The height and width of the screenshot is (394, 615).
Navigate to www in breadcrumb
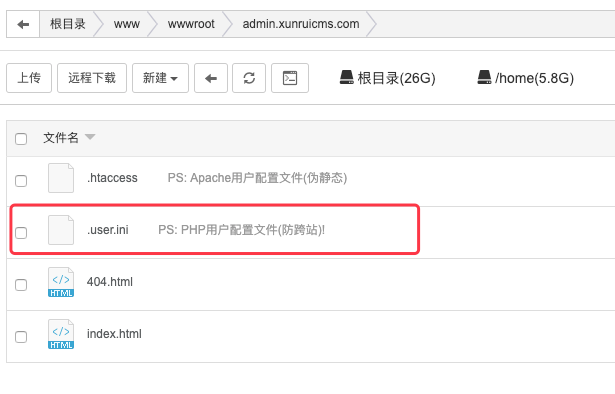coord(127,24)
